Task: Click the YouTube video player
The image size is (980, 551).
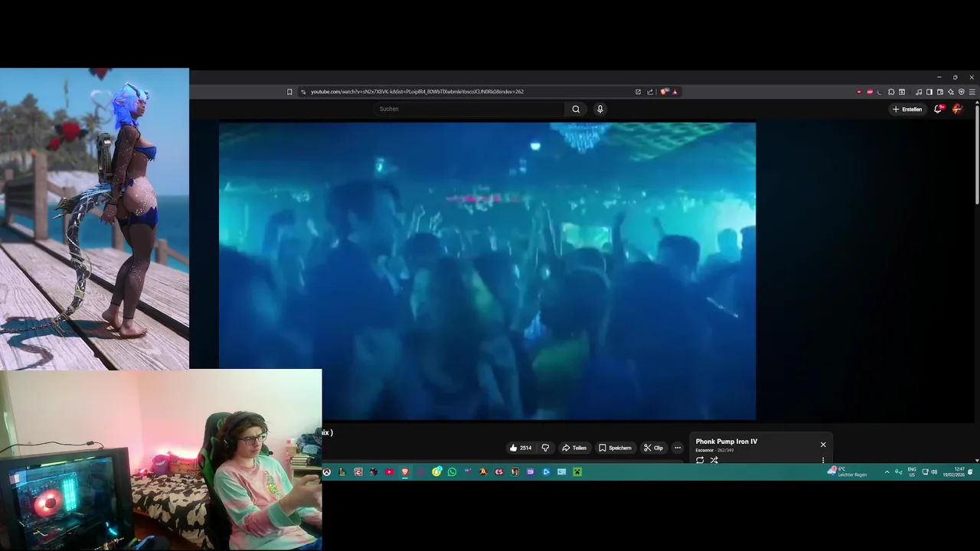Action: coord(487,271)
